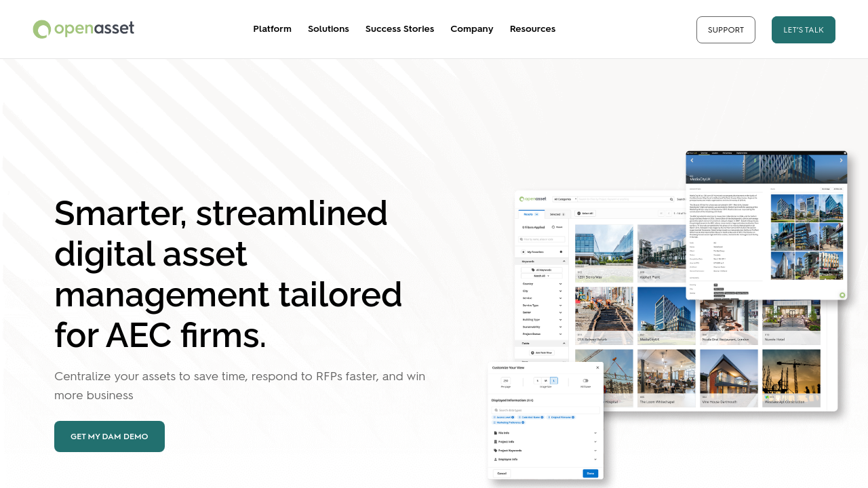The width and height of the screenshot is (868, 488).
Task: Click the OpenAsset logo
Action: 83,29
